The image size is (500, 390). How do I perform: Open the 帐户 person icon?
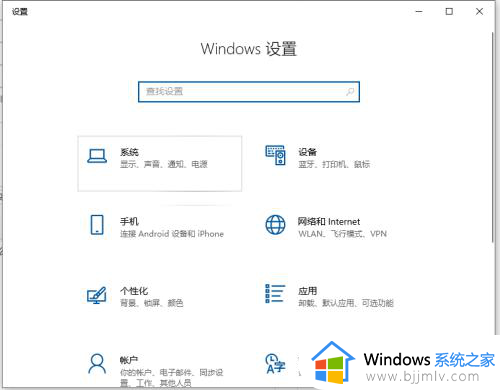(97, 364)
